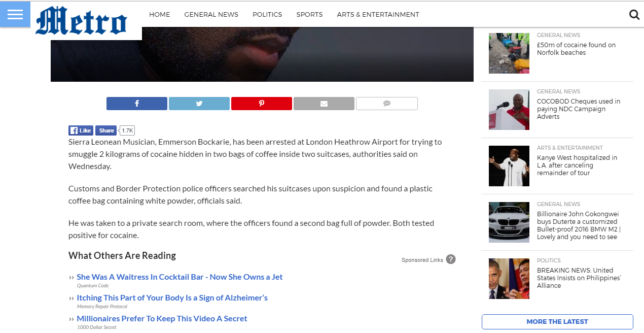Viewport: 644px width, 333px height.
Task: Click the Metro logo
Action: pos(81,21)
